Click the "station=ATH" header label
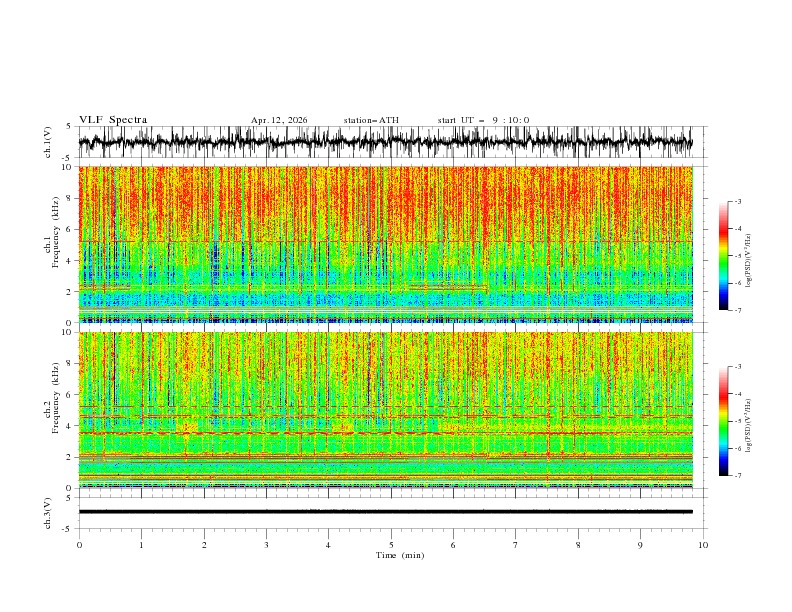This screenshot has width=792, height=612. click(371, 120)
